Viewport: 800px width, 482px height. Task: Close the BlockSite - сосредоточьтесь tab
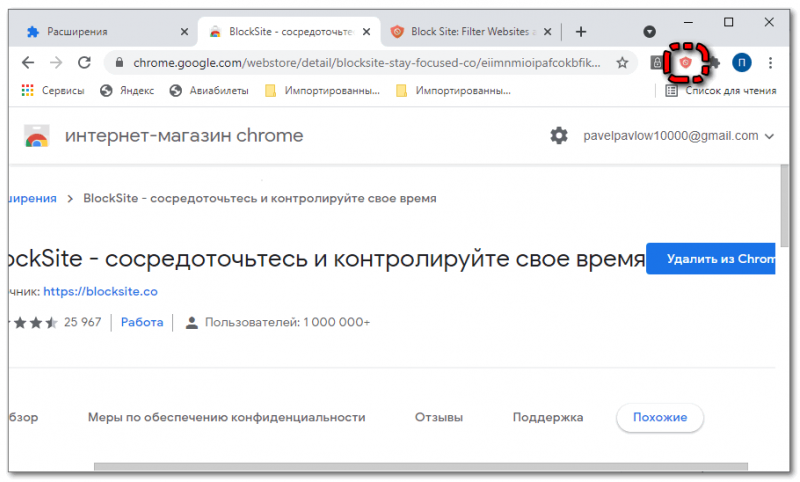366,32
